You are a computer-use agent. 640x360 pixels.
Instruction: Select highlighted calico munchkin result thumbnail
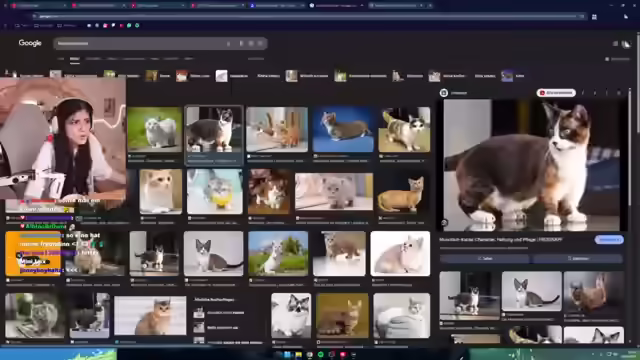[x=214, y=129]
